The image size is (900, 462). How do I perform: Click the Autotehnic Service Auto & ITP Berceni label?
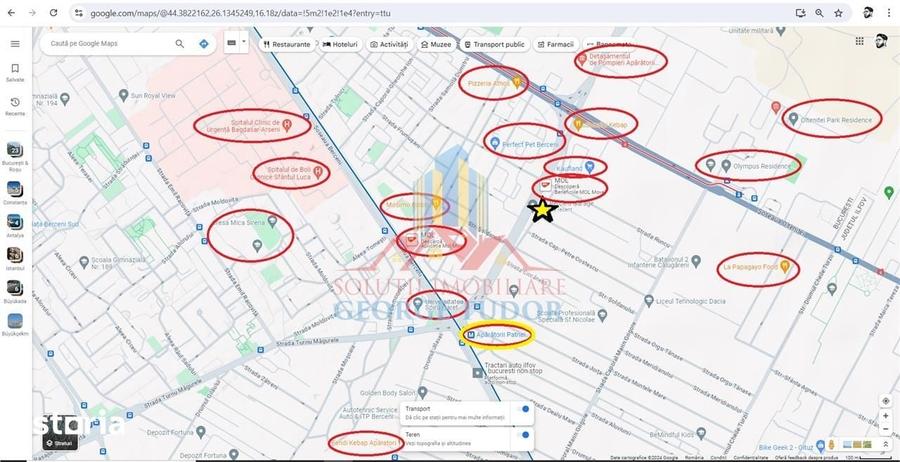pos(370,413)
